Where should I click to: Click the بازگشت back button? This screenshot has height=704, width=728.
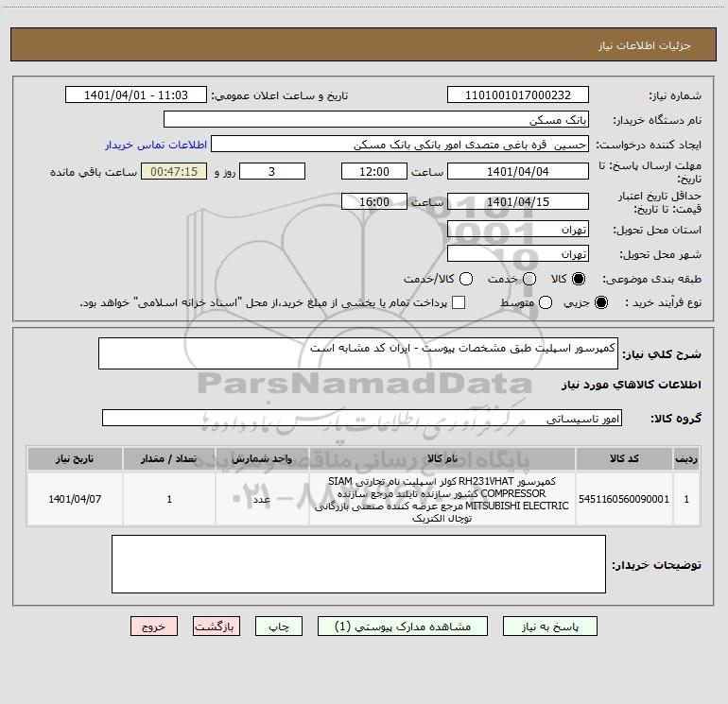(217, 627)
